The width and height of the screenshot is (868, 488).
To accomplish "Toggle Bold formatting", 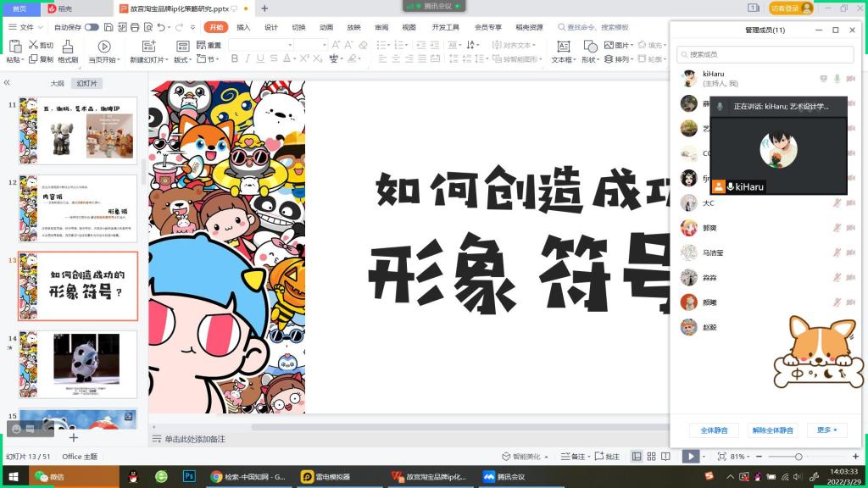I will pyautogui.click(x=235, y=58).
